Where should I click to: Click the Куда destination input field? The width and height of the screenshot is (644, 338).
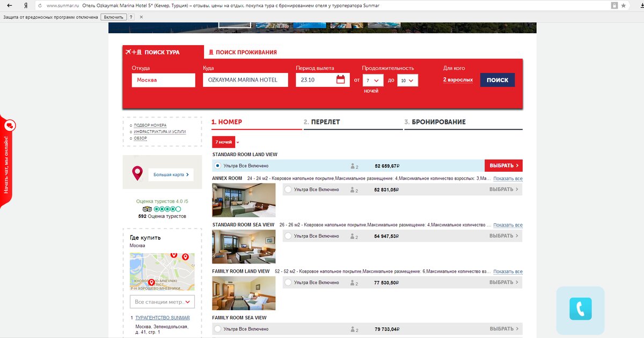(x=245, y=79)
